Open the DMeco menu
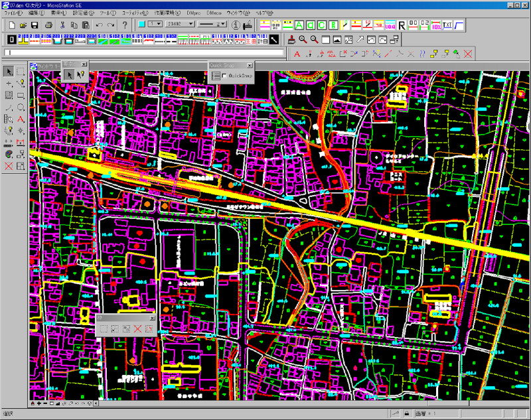 [214, 13]
